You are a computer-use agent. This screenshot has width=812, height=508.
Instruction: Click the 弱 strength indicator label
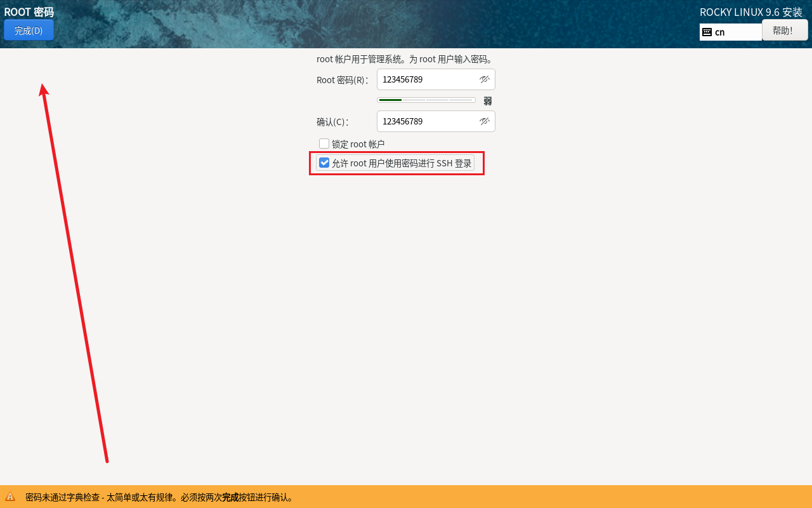tap(487, 101)
